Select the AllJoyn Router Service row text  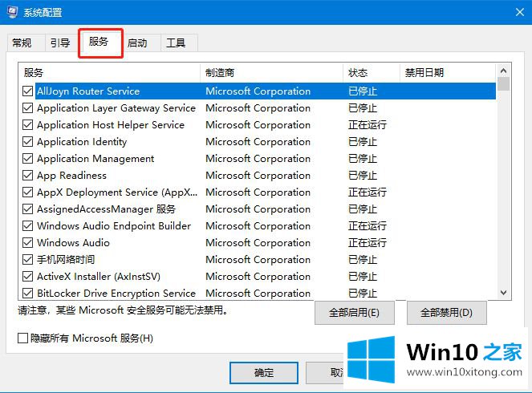[x=88, y=91]
